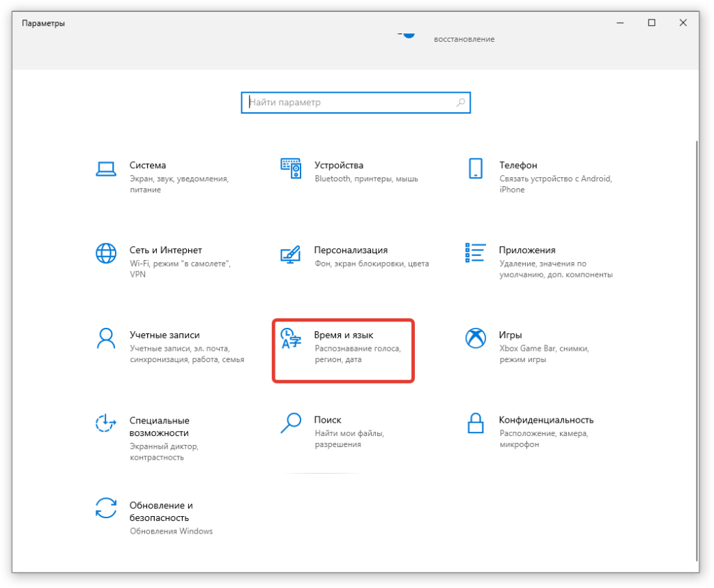Select the Учетные записи person icon
This screenshot has height=588, width=714.
click(x=105, y=338)
